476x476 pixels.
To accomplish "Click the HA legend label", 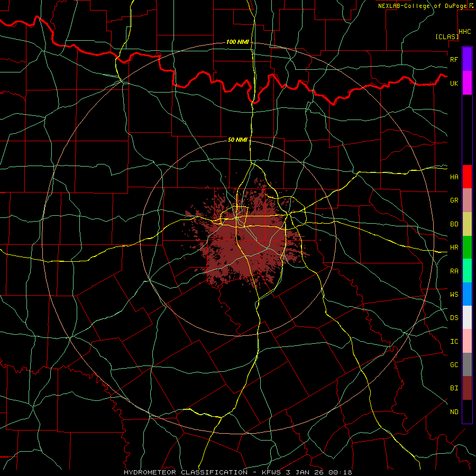I will pos(454,177).
